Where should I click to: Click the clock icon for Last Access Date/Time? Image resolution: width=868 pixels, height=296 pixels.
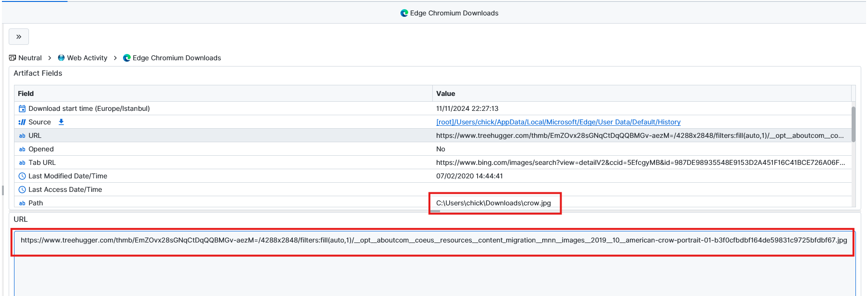22,189
